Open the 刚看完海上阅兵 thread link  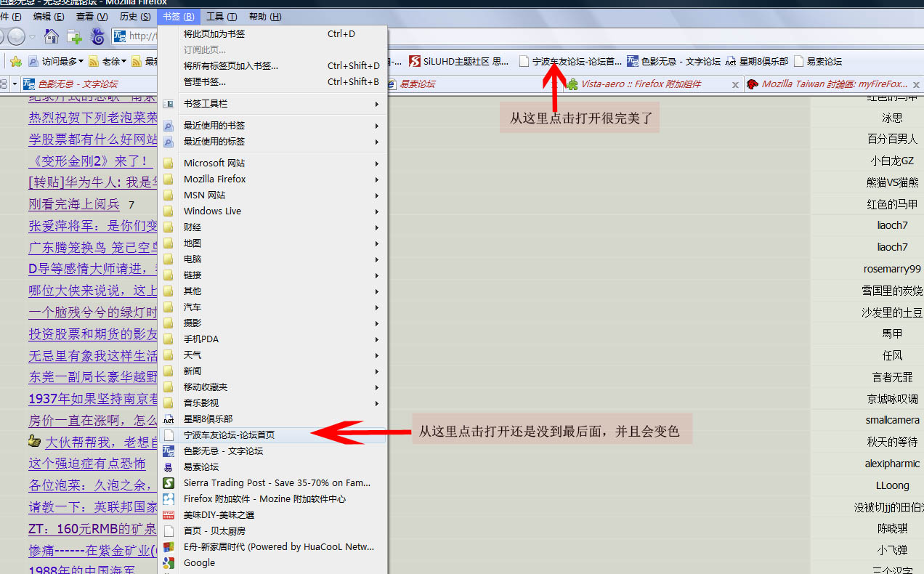point(75,204)
